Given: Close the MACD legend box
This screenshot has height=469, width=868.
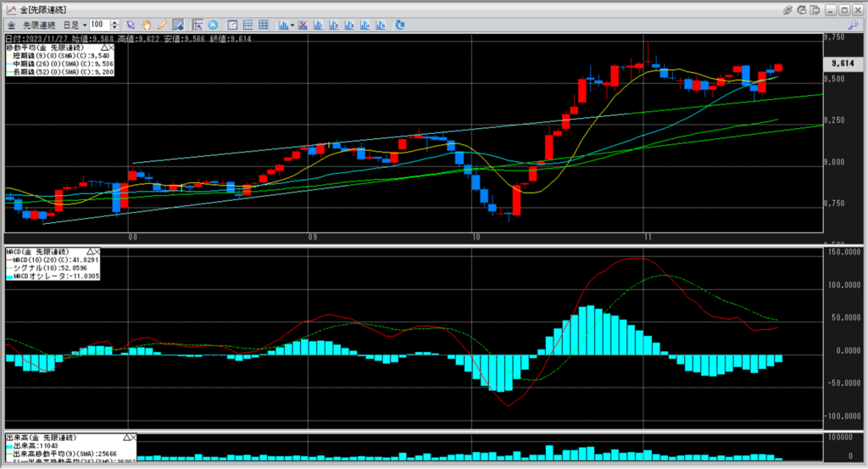Looking at the screenshot, I should pos(97,251).
